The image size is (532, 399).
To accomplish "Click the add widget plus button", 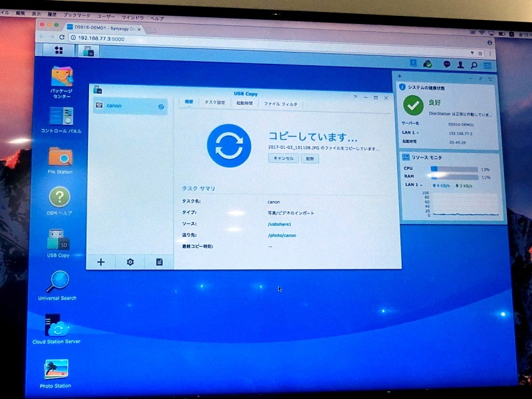I will [400, 76].
